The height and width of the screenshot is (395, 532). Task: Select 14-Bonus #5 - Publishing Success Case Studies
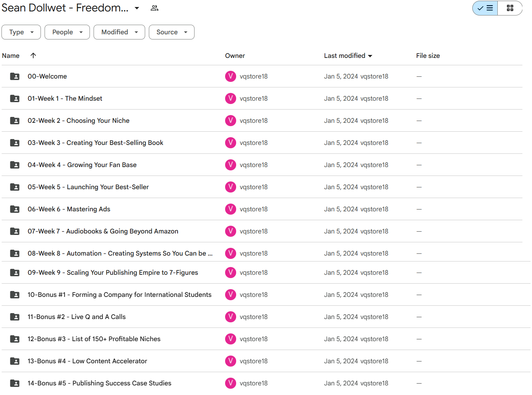(99, 383)
